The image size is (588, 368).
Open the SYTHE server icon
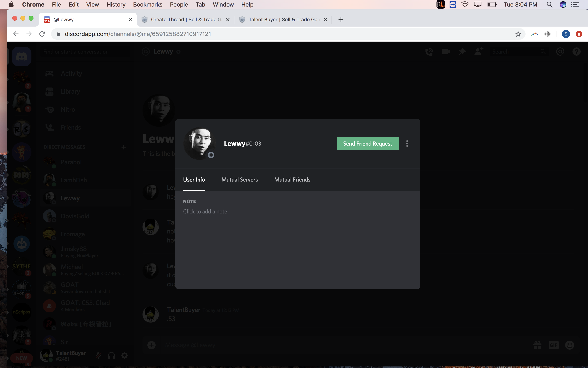tap(22, 267)
